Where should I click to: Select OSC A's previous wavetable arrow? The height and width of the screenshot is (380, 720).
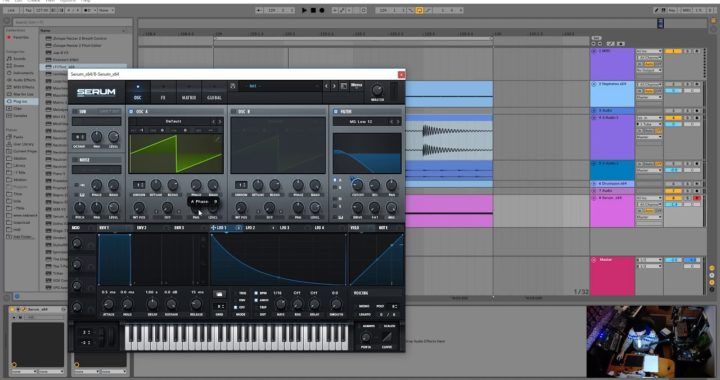pos(214,122)
